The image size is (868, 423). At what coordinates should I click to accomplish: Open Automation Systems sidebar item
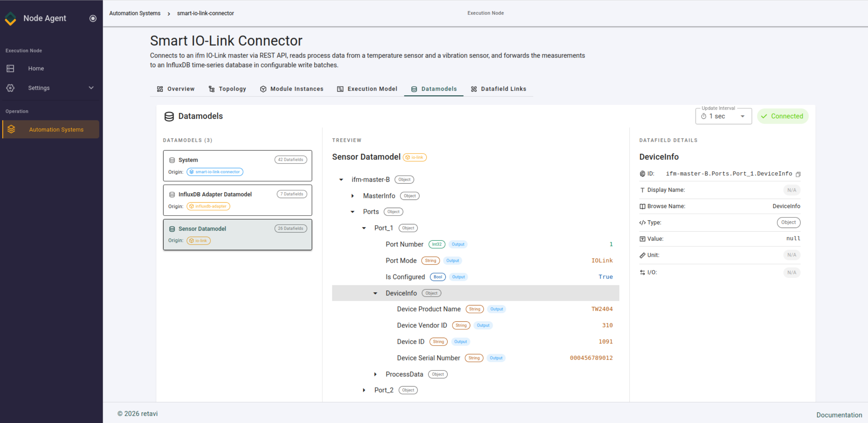click(x=51, y=129)
